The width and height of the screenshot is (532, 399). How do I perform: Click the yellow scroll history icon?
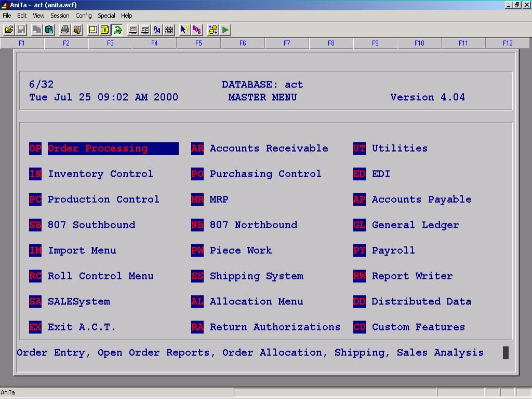click(105, 30)
